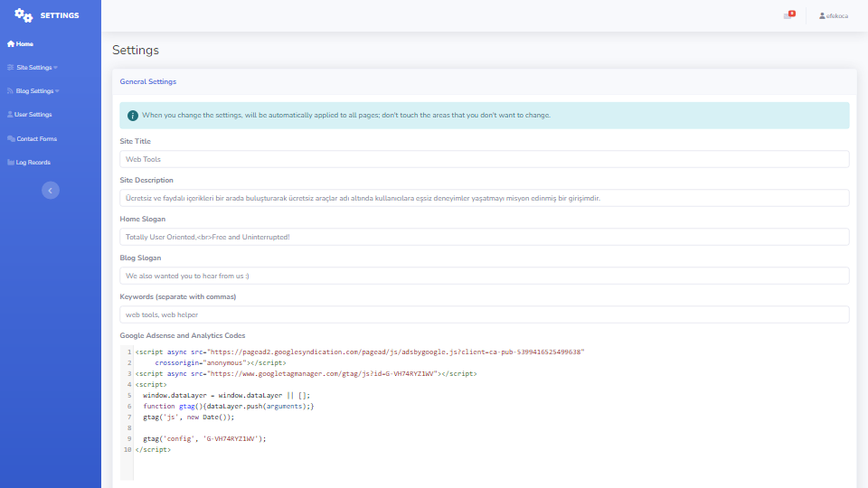The width and height of the screenshot is (868, 488).
Task: Click the function gtag() code line
Action: pos(228,406)
